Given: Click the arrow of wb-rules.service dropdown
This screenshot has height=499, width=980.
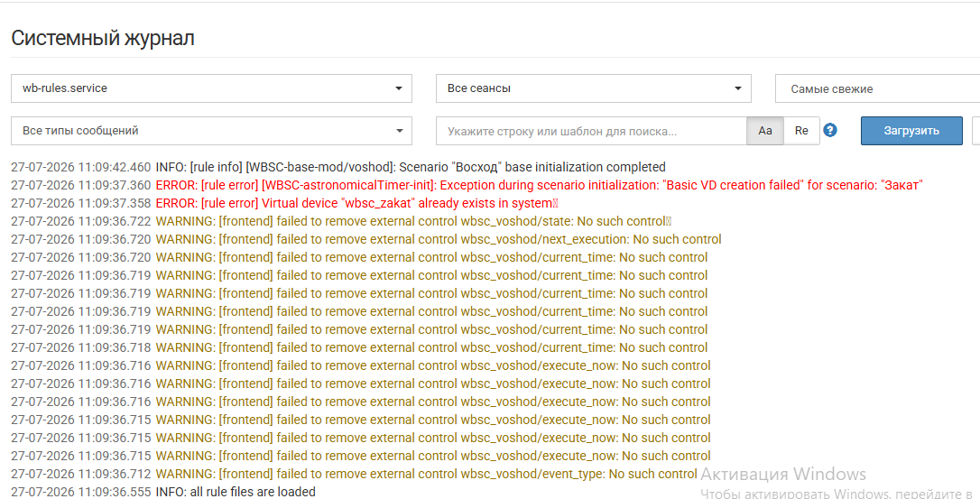Looking at the screenshot, I should point(399,88).
